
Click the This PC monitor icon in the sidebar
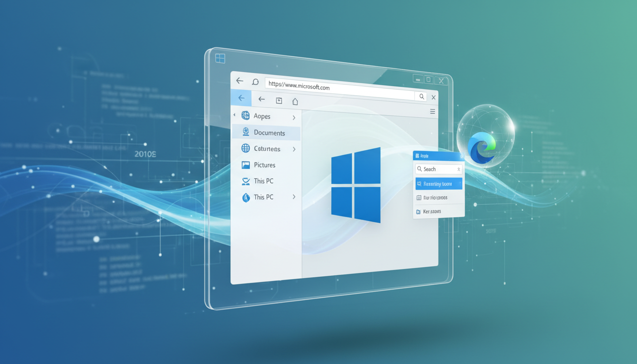point(245,181)
